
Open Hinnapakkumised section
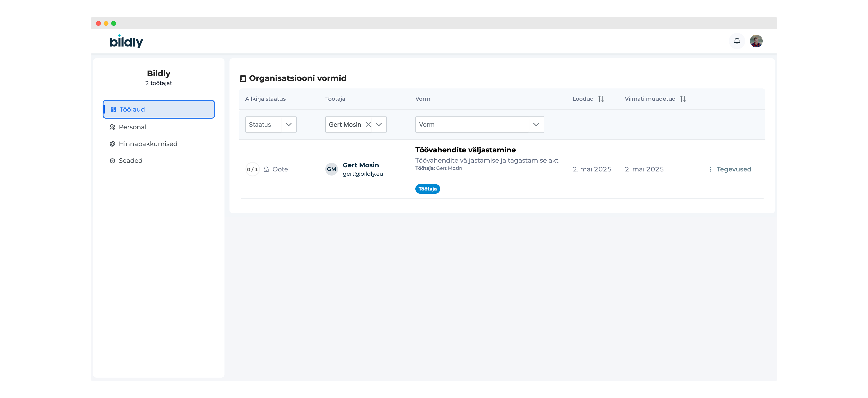pyautogui.click(x=148, y=144)
